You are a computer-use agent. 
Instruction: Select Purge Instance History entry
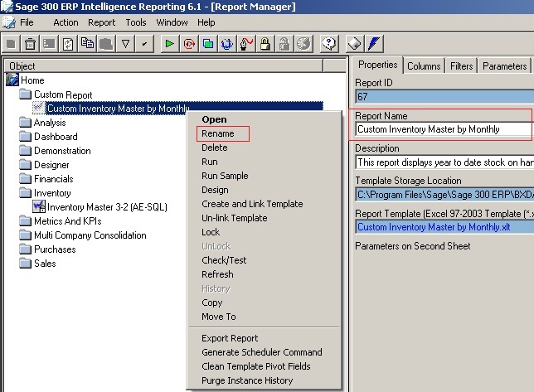[x=247, y=380]
